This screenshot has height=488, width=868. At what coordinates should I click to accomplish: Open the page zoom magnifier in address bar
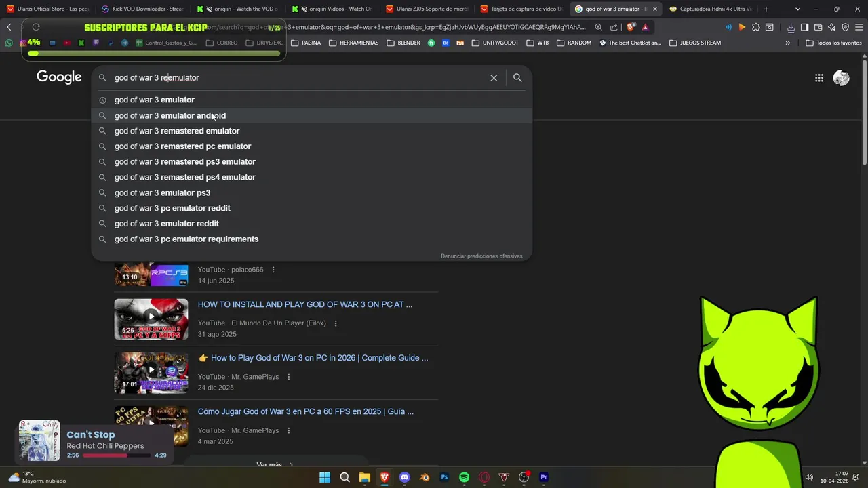pos(598,27)
